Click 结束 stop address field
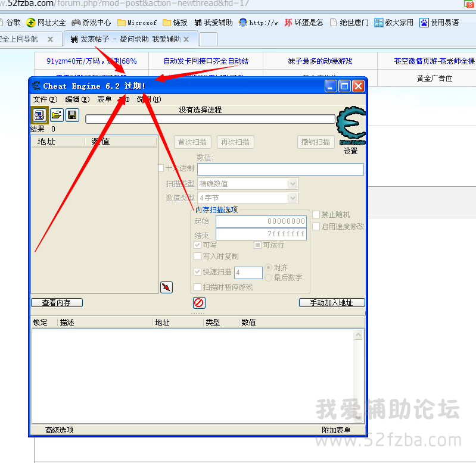This screenshot has width=476, height=463. [261, 234]
